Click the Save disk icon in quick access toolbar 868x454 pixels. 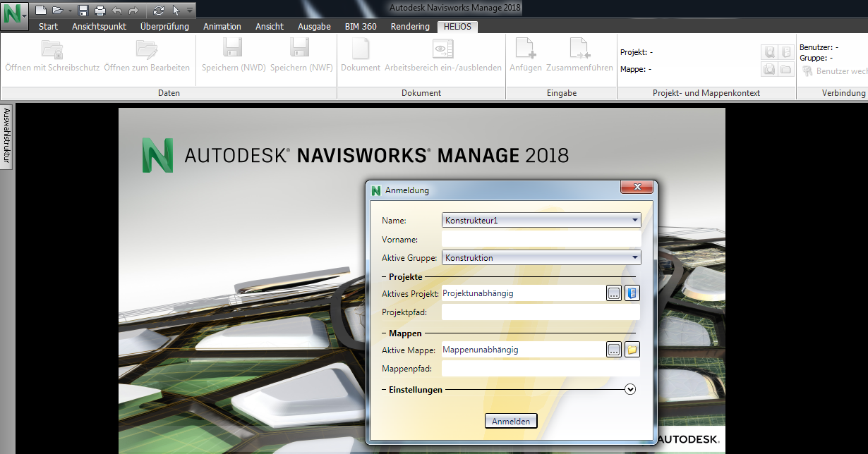point(83,11)
